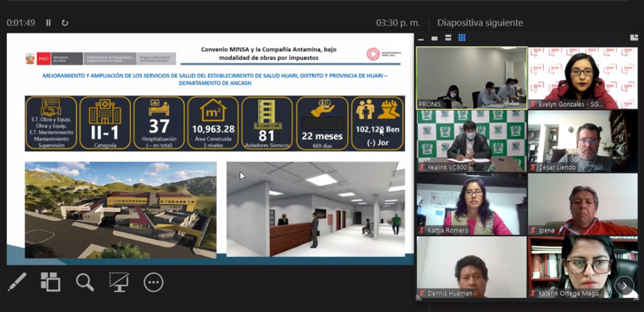Click the '22 meses 669 días' card
This screenshot has width=644, height=312.
tap(322, 123)
